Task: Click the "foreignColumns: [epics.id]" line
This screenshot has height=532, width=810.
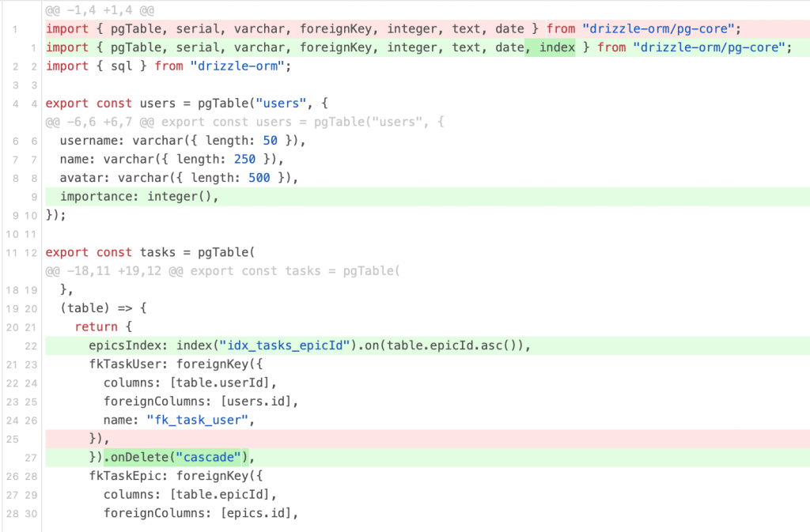Action: pyautogui.click(x=201, y=513)
